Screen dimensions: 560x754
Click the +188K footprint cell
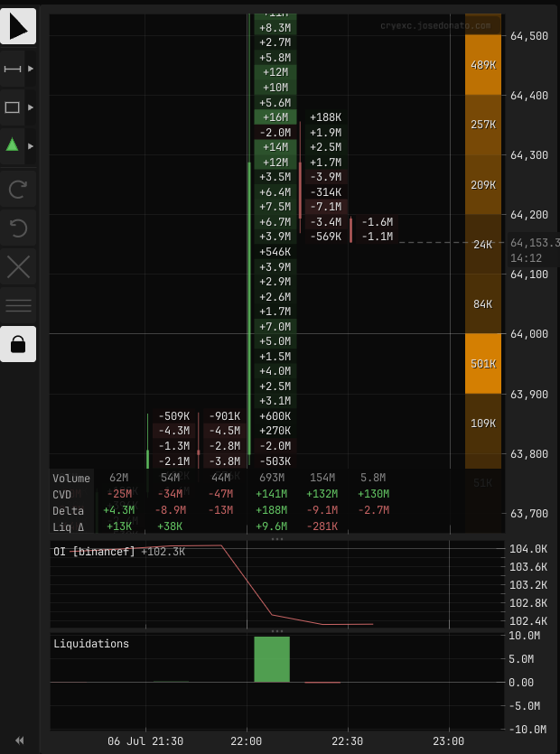coord(326,116)
